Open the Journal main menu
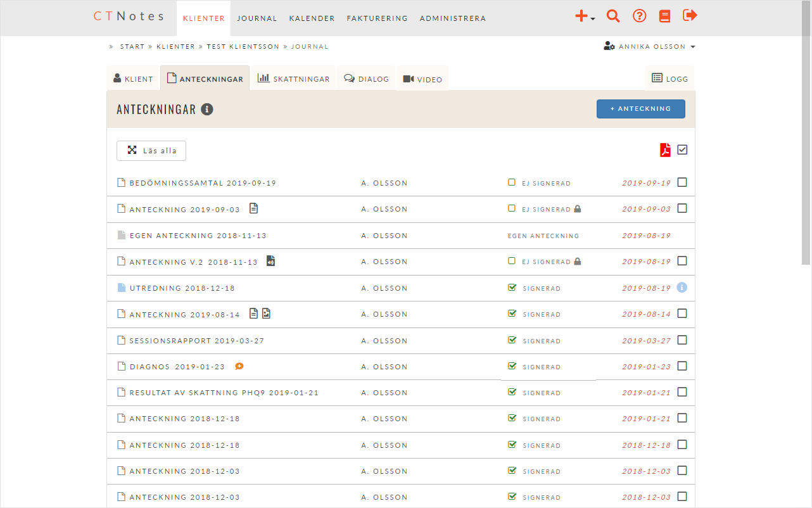 point(257,18)
